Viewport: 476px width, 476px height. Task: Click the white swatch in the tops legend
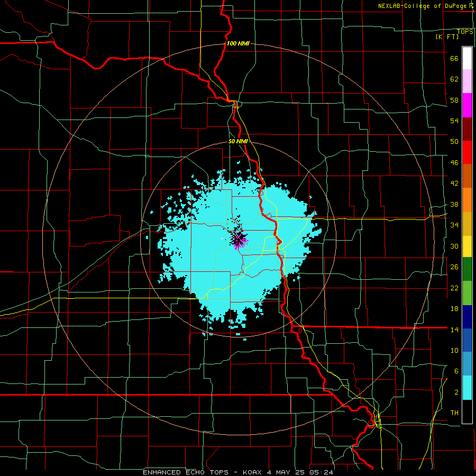(467, 58)
